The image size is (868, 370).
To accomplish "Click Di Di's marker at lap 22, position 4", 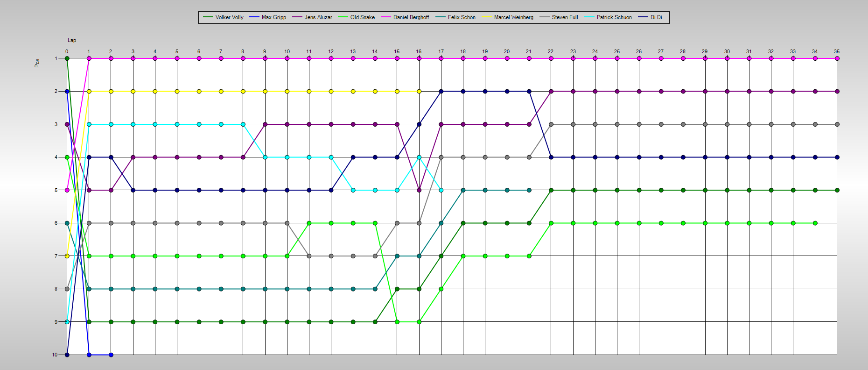I will point(551,157).
